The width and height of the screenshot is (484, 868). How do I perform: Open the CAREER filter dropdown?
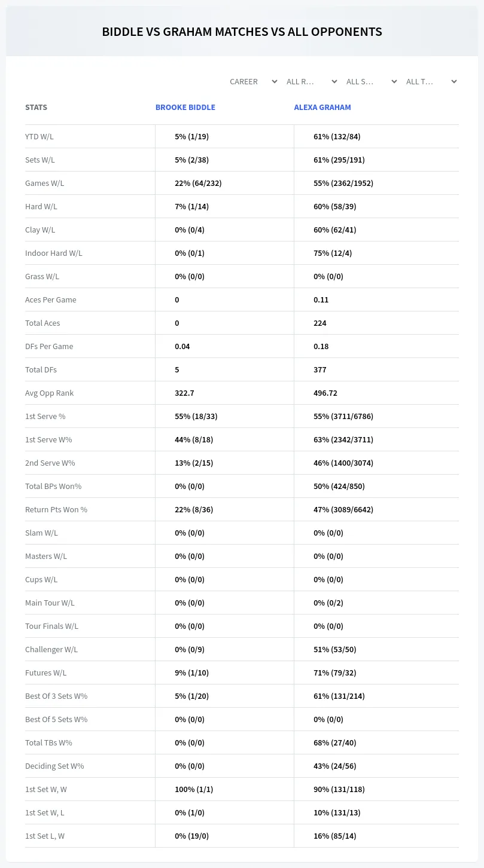252,81
